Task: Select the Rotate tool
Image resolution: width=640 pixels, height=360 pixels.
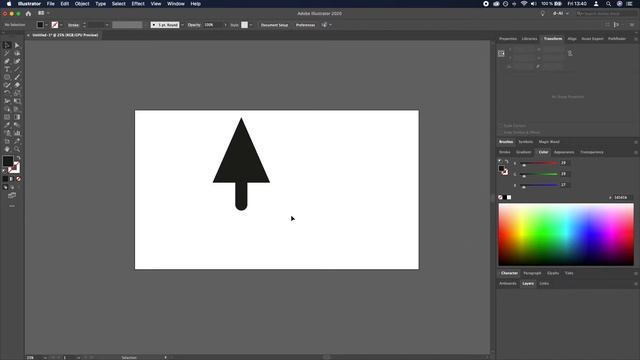Action: [x=7, y=93]
